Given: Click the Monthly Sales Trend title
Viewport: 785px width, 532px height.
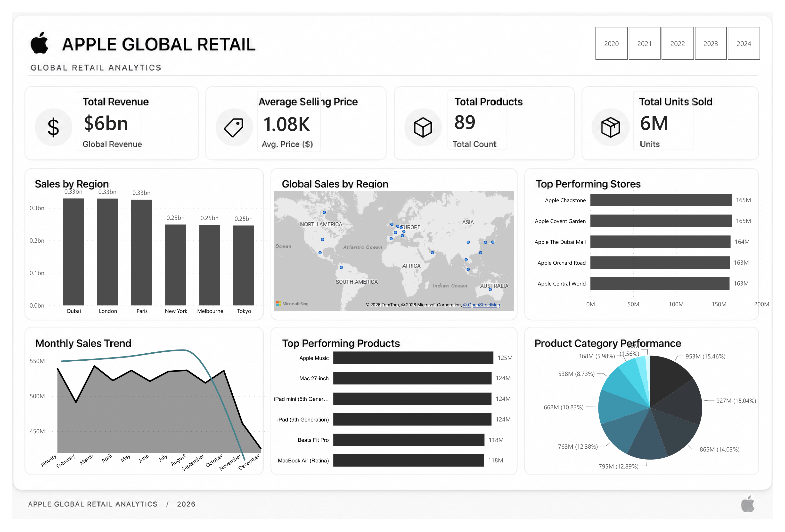Looking at the screenshot, I should pyautogui.click(x=83, y=343).
